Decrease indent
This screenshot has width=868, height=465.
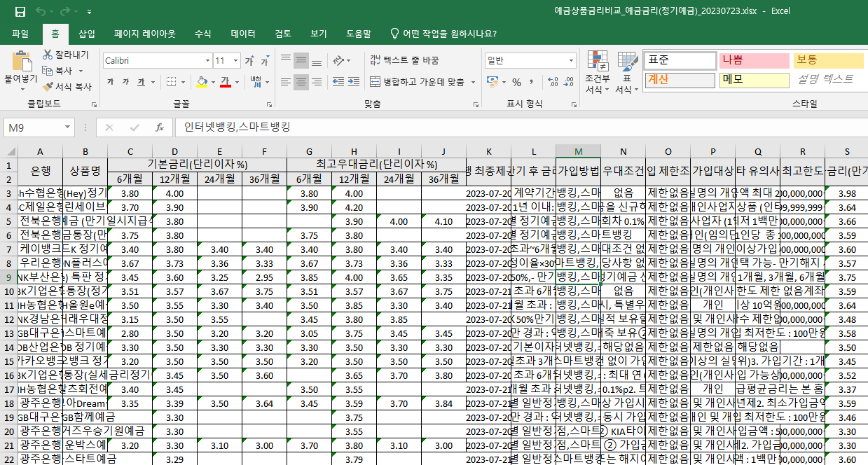tap(338, 82)
